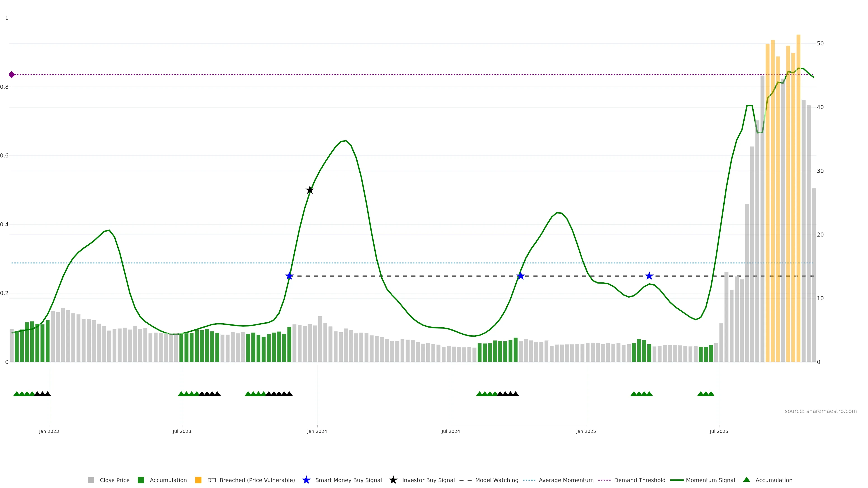Click the gray Close Price legend square
The image size is (868, 488).
click(x=91, y=480)
